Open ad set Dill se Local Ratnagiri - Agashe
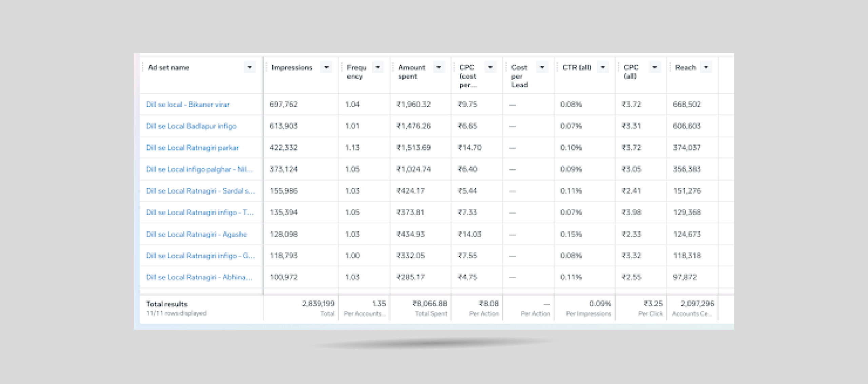The height and width of the screenshot is (384, 868). 196,234
